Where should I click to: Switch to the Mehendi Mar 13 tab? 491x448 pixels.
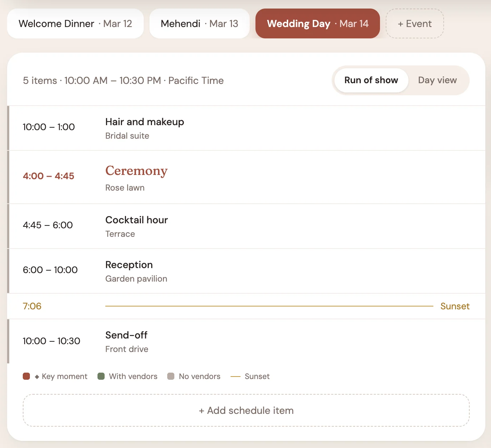coord(199,23)
